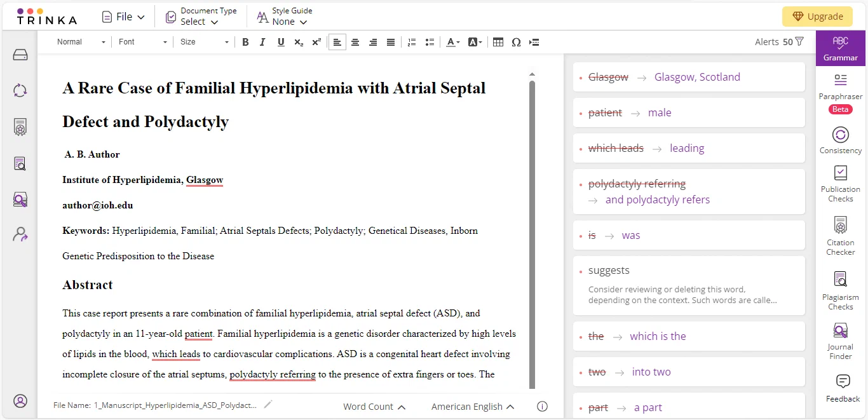Open the Journal Finder
This screenshot has height=420, width=868.
pos(841,341)
